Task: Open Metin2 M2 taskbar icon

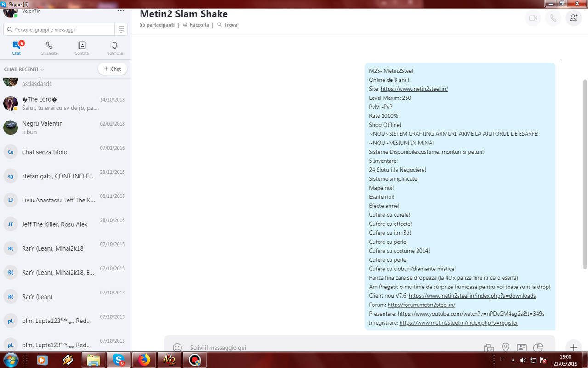Action: (170, 360)
